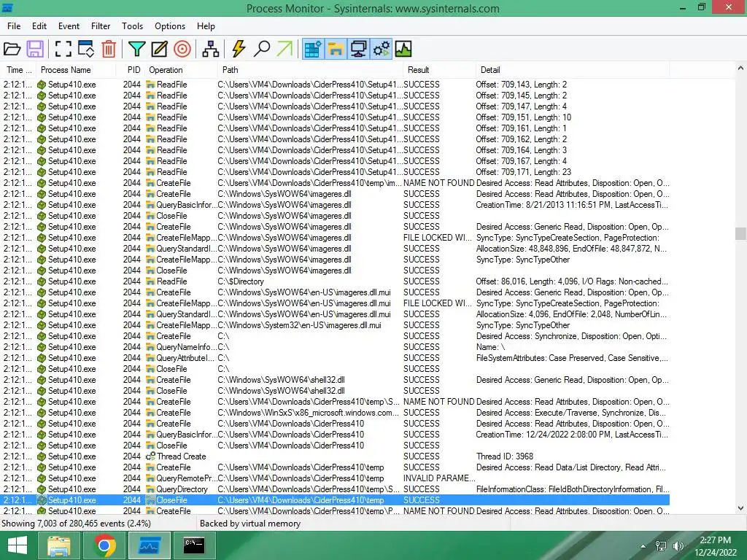Click the Jump To Object arrow icon
The height and width of the screenshot is (560, 747).
coord(285,49)
